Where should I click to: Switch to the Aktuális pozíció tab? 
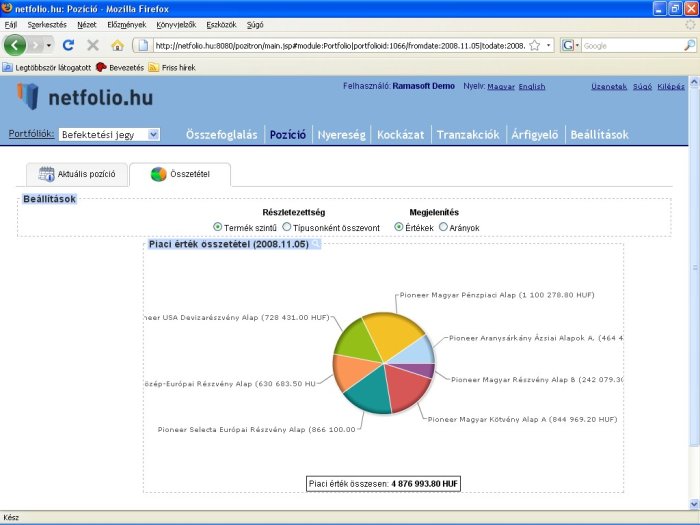tap(77, 174)
